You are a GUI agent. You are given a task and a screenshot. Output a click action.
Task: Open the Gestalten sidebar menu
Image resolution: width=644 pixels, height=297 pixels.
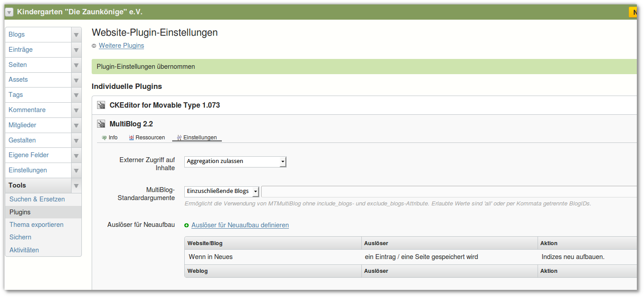38,140
